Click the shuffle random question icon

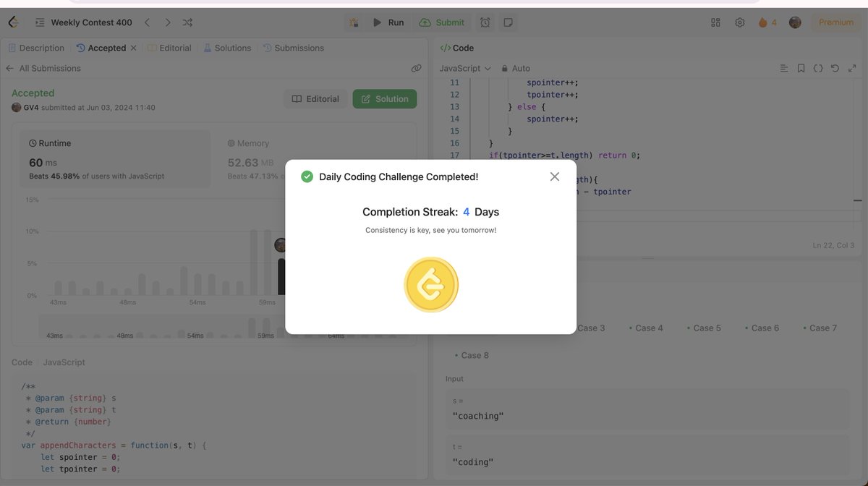tap(187, 22)
